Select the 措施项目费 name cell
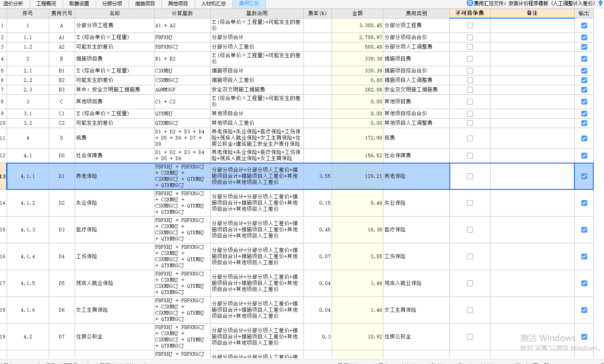This screenshot has height=364, width=604. [x=115, y=59]
